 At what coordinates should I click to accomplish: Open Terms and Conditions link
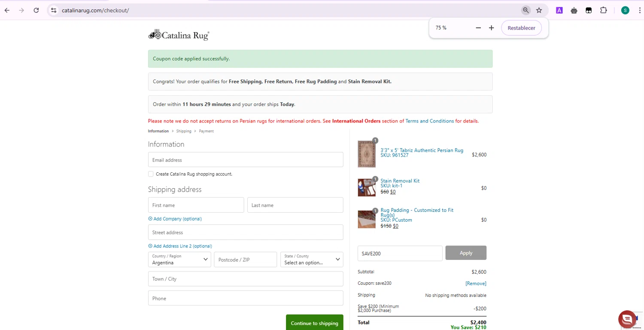[430, 121]
